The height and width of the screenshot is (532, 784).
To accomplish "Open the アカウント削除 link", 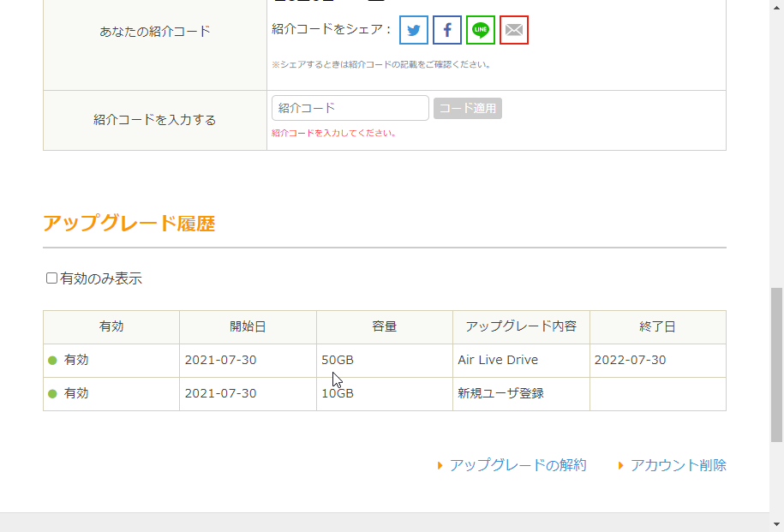I will pyautogui.click(x=678, y=465).
